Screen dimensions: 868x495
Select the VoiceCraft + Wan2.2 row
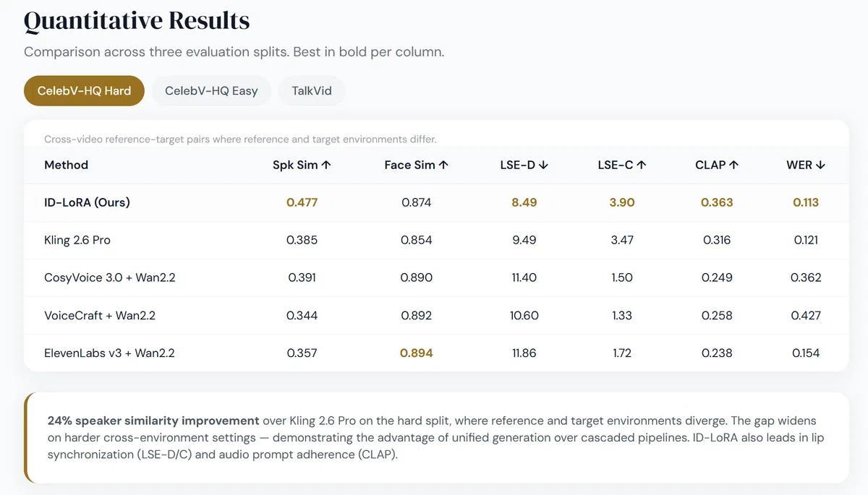(x=436, y=315)
